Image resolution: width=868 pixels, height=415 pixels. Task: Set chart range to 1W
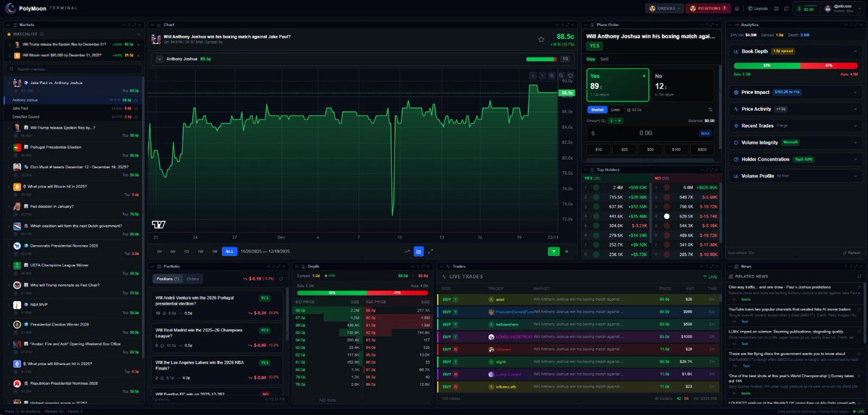pos(200,252)
